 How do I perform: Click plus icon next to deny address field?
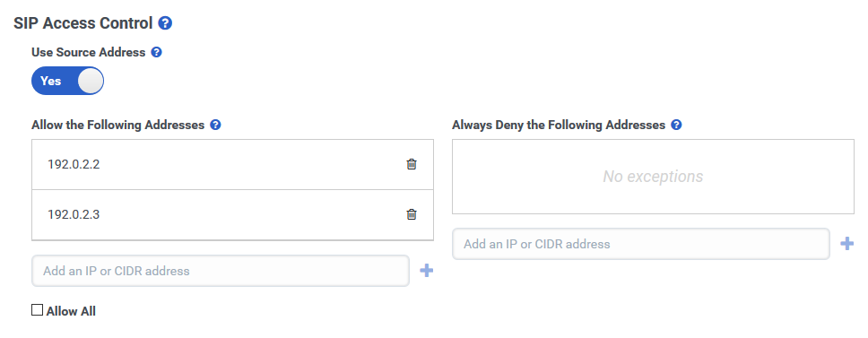pyautogui.click(x=847, y=244)
